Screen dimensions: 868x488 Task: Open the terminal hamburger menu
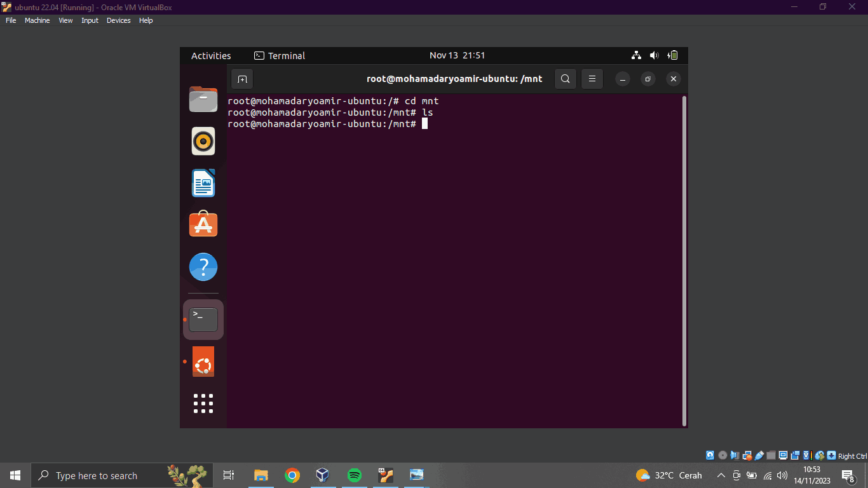click(592, 79)
